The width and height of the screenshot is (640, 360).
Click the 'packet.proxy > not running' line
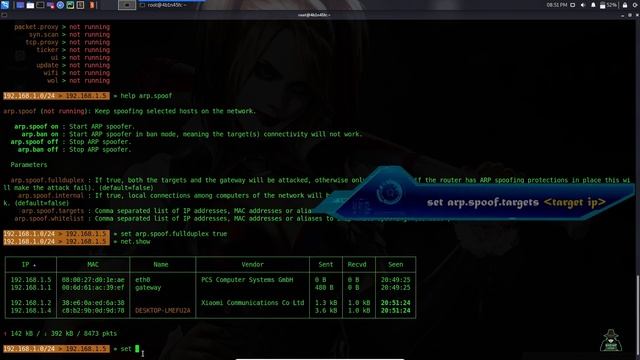tap(62, 27)
